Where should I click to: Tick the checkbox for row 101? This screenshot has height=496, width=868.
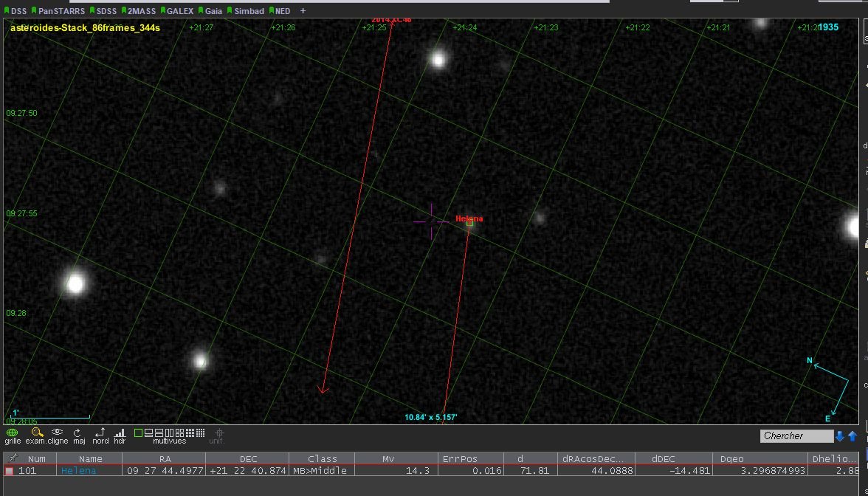click(10, 471)
